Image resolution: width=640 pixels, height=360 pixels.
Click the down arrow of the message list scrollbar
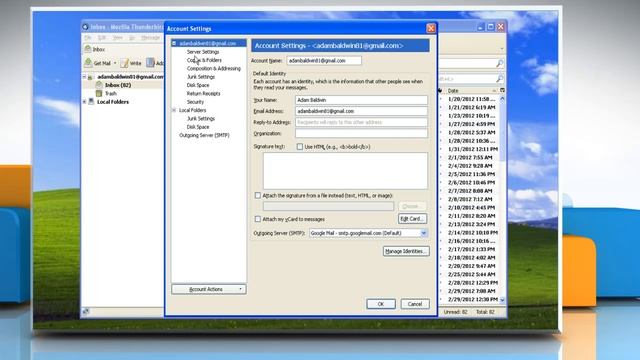point(502,300)
